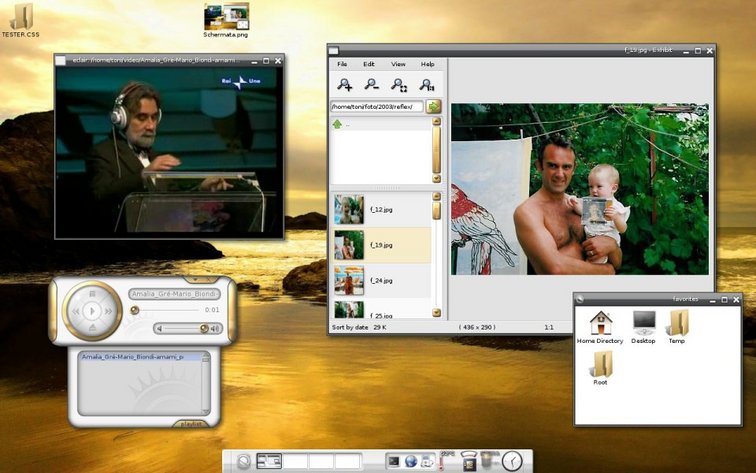Click the low volume speaker icon in the player
The image size is (756, 473).
(x=159, y=329)
